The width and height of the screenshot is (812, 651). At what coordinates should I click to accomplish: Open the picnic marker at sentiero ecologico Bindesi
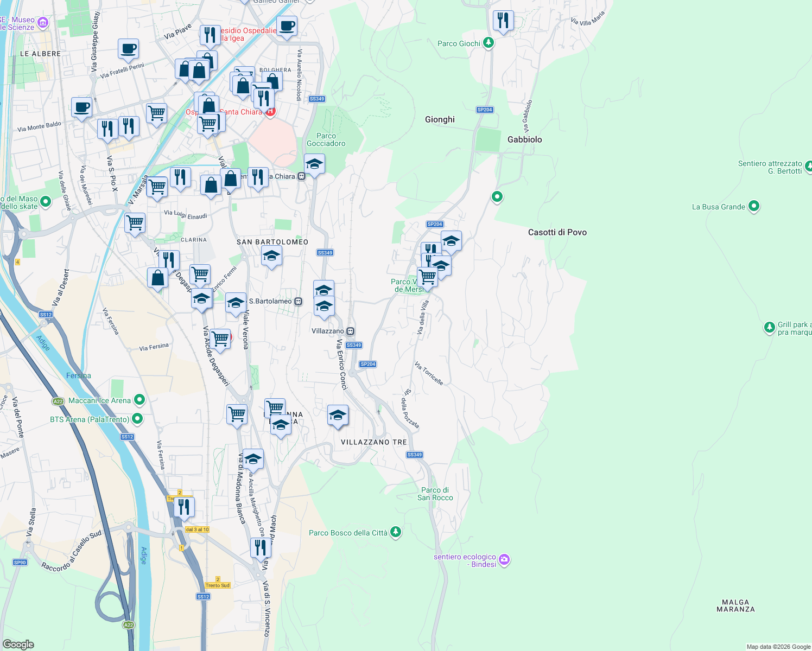coord(504,559)
